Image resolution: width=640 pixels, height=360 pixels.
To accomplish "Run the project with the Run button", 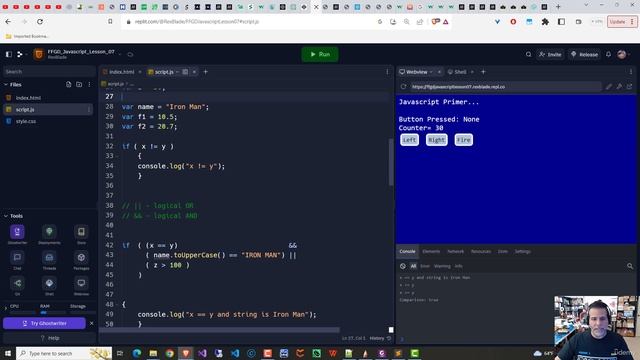I will [320, 54].
